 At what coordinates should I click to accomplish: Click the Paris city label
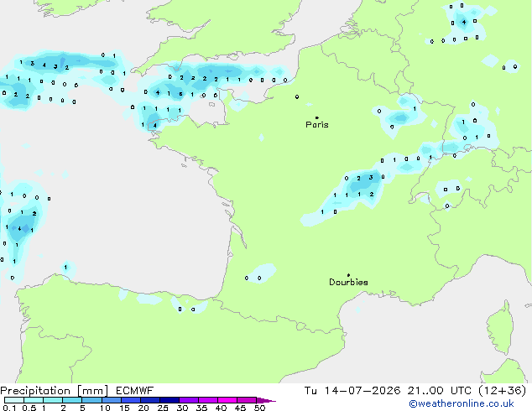[317, 124]
